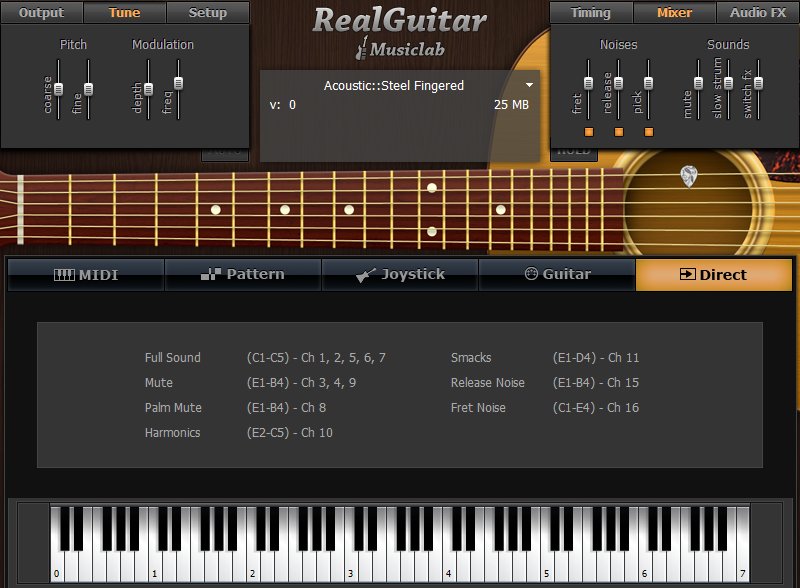Image resolution: width=800 pixels, height=588 pixels.
Task: Open the Setup tab
Action: pyautogui.click(x=208, y=13)
